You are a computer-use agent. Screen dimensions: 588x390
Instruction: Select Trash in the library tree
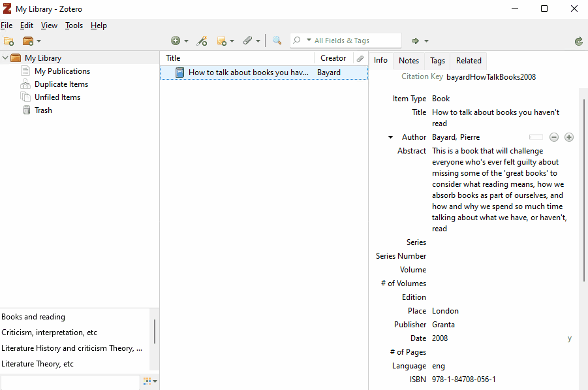(43, 110)
